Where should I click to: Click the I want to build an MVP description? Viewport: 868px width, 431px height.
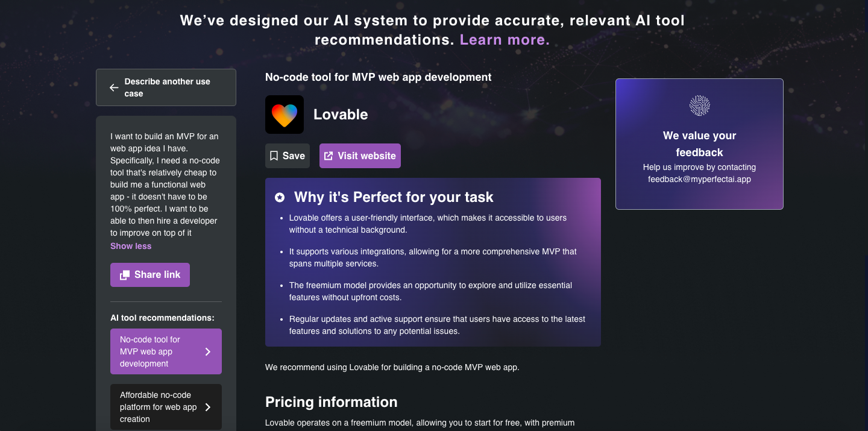tap(165, 184)
